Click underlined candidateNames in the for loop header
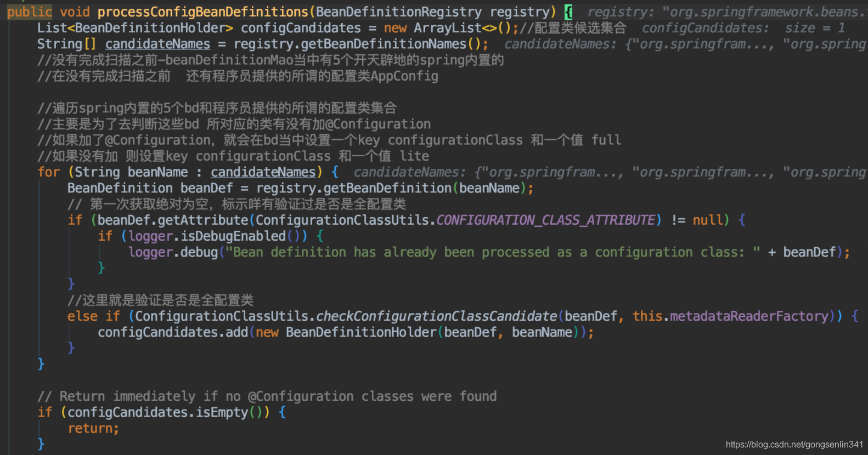The width and height of the screenshot is (868, 455). point(263,172)
